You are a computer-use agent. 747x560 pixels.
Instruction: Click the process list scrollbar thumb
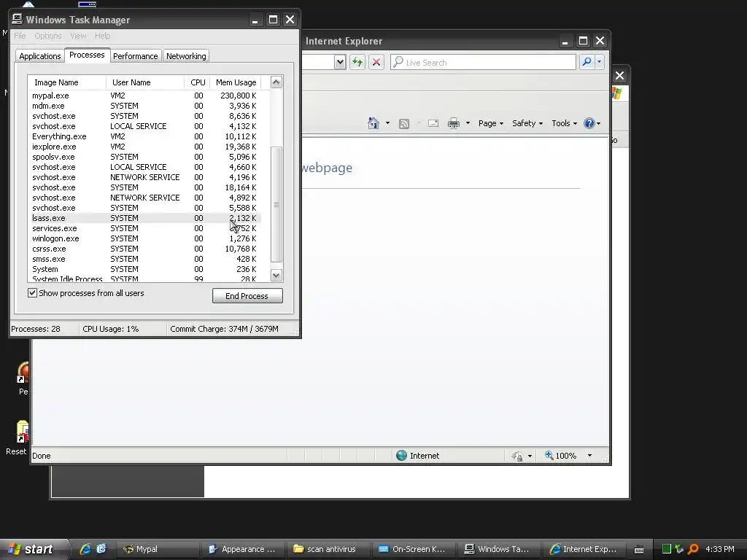pos(276,204)
